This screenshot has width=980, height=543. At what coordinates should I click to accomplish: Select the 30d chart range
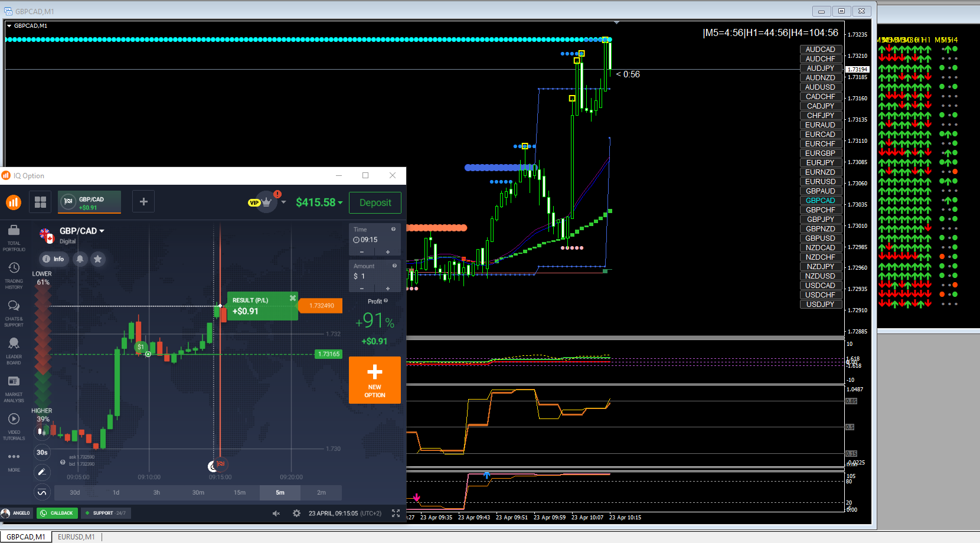74,492
